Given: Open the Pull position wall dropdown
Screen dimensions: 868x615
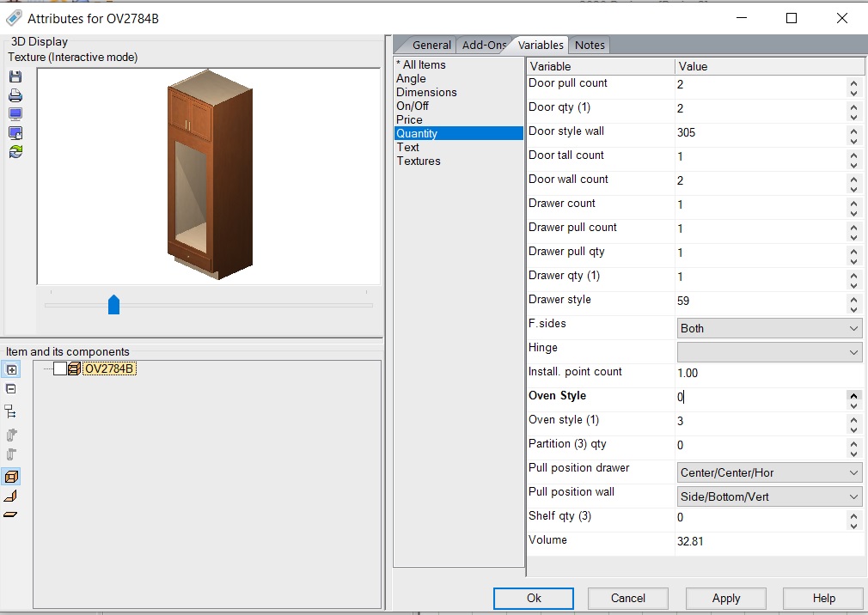Looking at the screenshot, I should (769, 496).
